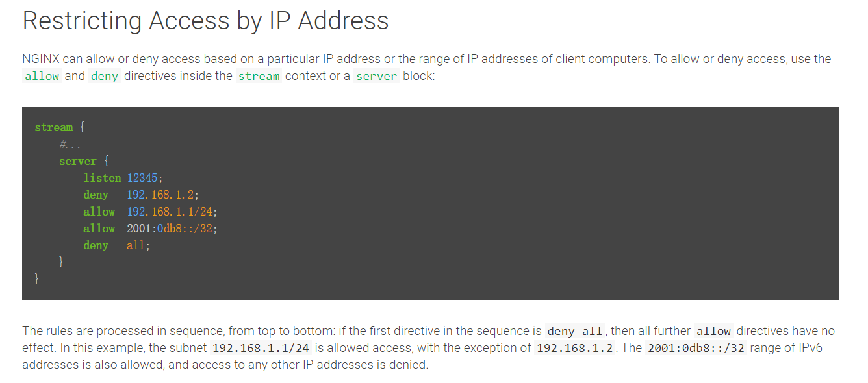Viewport: 868px width, 383px height.
Task: Click inline 'deny all' code in bottom paragraph
Action: (x=575, y=331)
